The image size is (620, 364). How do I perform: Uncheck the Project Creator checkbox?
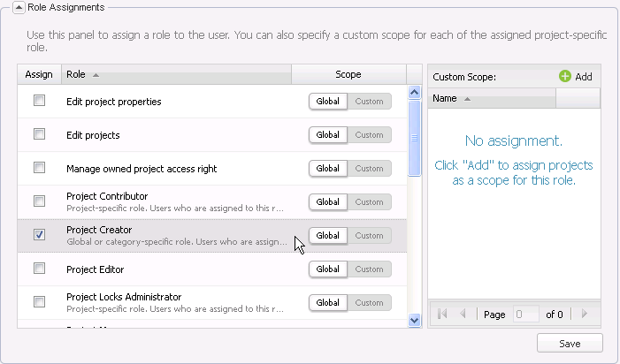(39, 235)
